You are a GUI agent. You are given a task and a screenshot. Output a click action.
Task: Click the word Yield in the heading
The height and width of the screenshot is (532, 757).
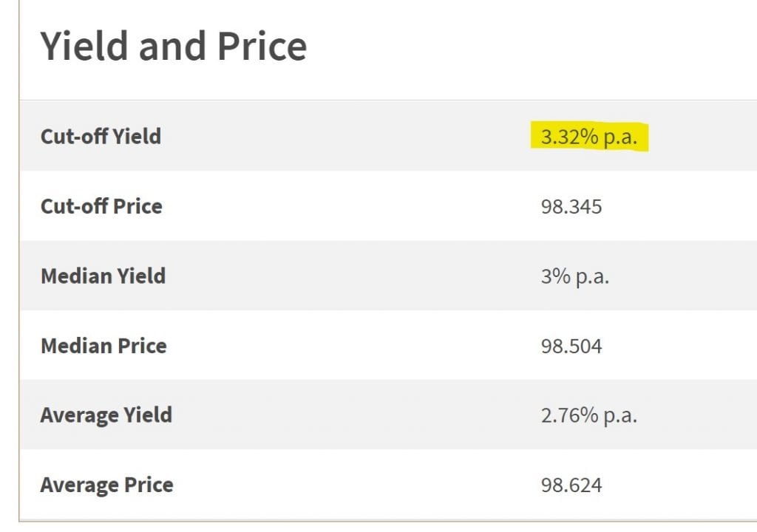pos(84,47)
